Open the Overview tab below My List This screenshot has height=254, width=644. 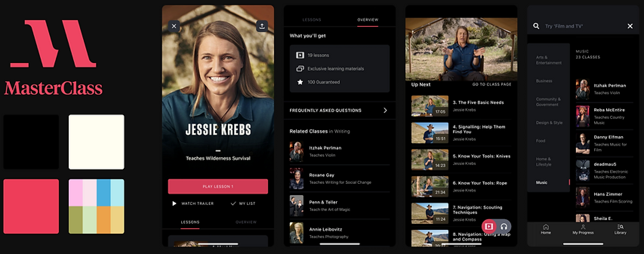(246, 222)
